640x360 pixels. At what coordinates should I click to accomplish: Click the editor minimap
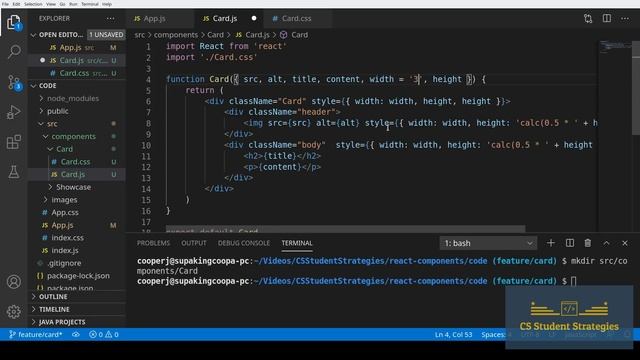[616, 46]
